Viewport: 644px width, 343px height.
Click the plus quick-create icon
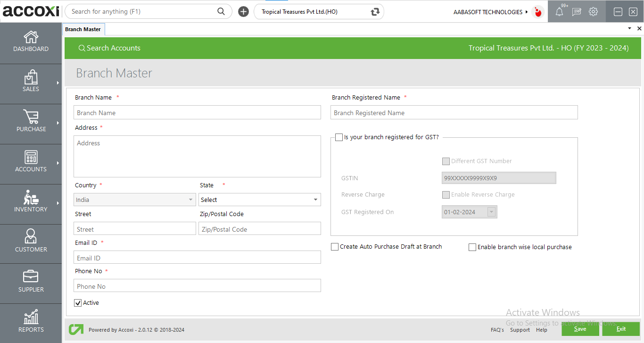pyautogui.click(x=243, y=12)
